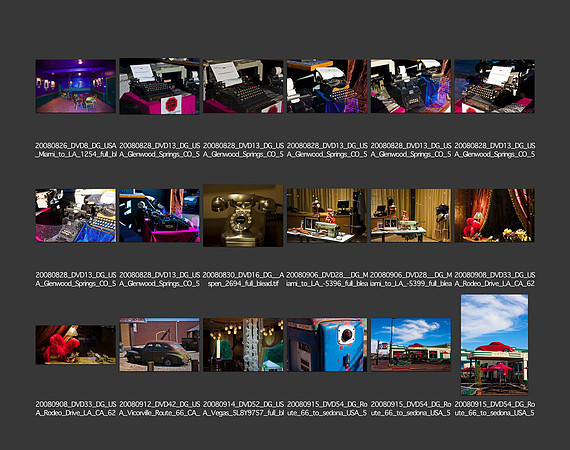Viewport: 570px width, 450px height.
Task: Click the Route_66_to_sedona filename under the gas pump
Action: [x=327, y=409]
